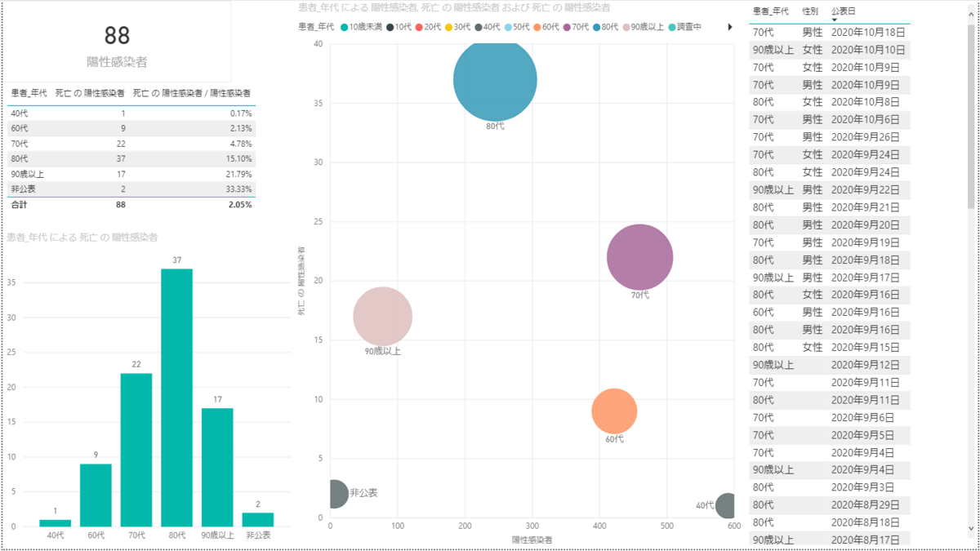The width and height of the screenshot is (980, 551).
Task: Select the purple 70代 bubble
Action: [640, 257]
